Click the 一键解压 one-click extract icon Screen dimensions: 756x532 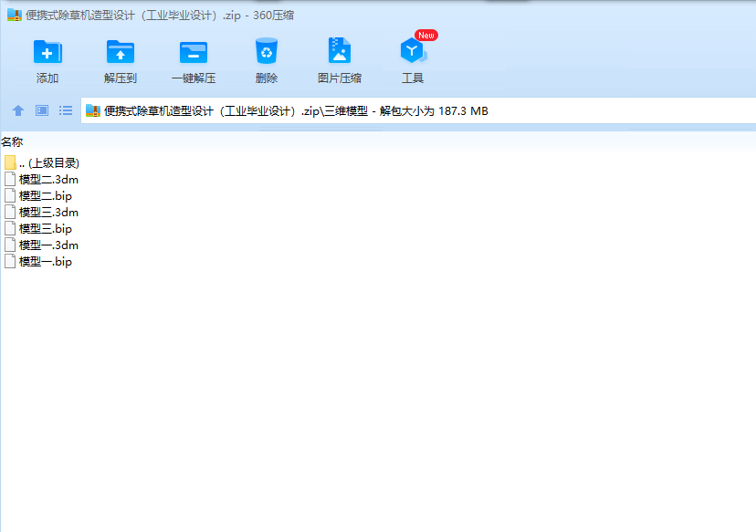(x=194, y=52)
